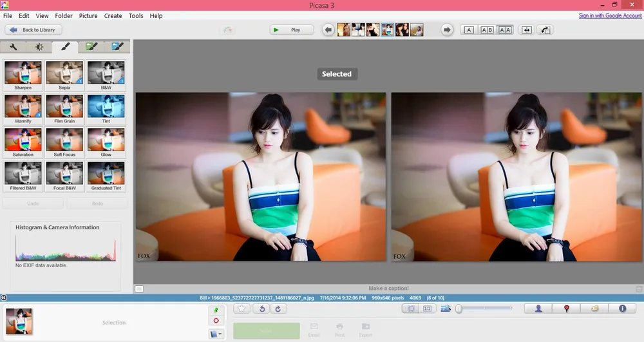644x342 pixels.
Task: Click the 1:1 actual size icon
Action: 428,309
